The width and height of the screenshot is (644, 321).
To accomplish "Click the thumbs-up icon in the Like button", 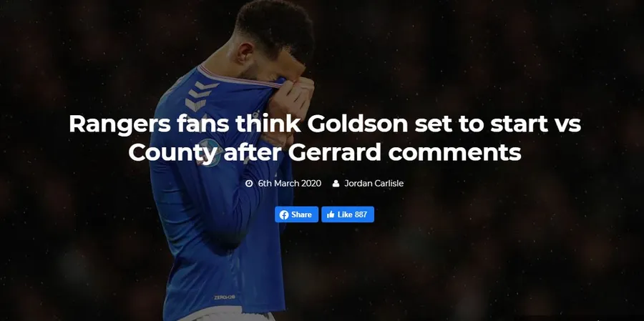I will [x=330, y=214].
